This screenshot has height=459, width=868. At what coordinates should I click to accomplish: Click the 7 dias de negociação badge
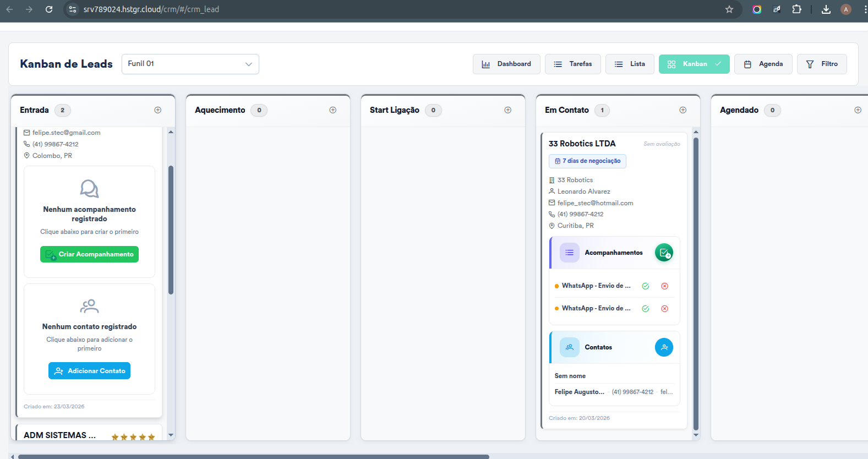pyautogui.click(x=587, y=161)
